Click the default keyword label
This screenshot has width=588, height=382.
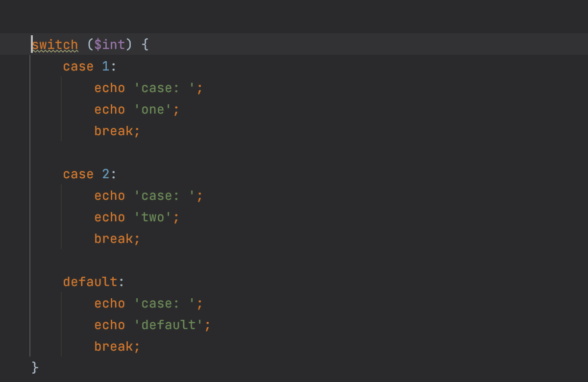90,282
